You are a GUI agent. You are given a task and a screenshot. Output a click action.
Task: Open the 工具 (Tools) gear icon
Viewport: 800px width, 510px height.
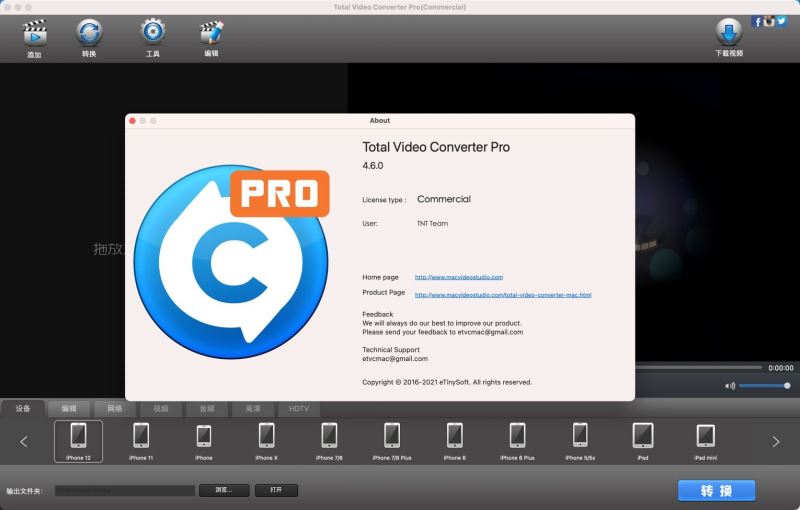pos(153,32)
